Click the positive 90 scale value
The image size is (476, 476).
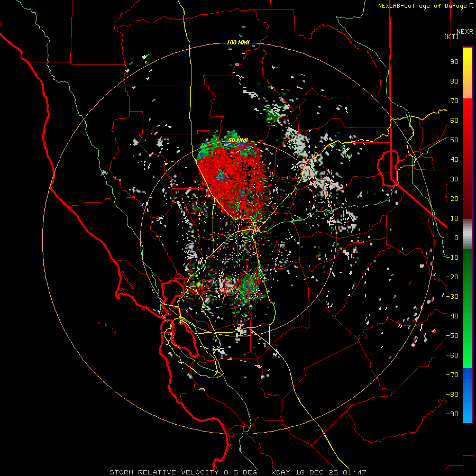pos(454,62)
